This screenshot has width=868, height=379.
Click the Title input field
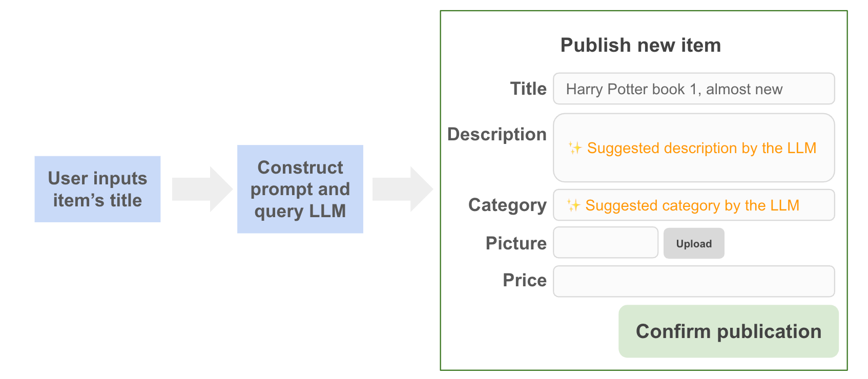point(693,89)
